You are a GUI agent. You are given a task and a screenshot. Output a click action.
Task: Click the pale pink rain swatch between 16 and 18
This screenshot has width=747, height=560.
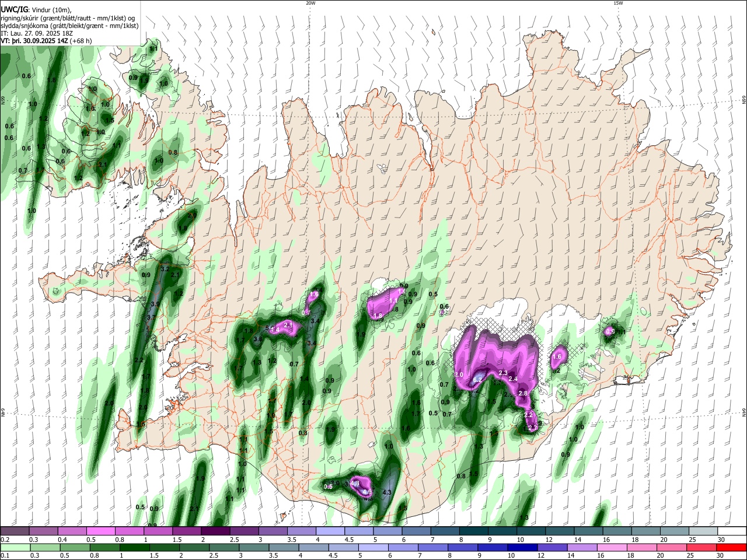611,547
